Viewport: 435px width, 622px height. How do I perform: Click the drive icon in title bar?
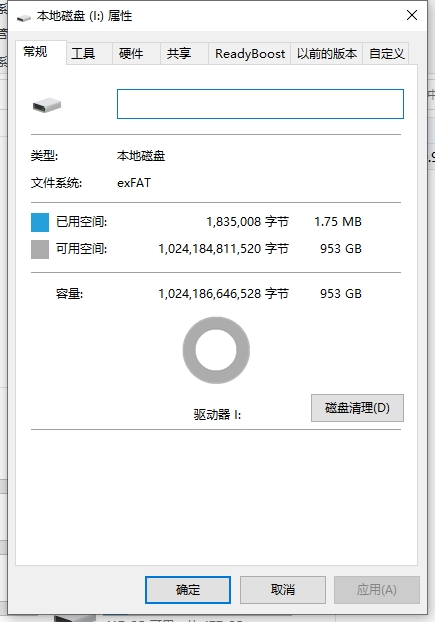(24, 17)
